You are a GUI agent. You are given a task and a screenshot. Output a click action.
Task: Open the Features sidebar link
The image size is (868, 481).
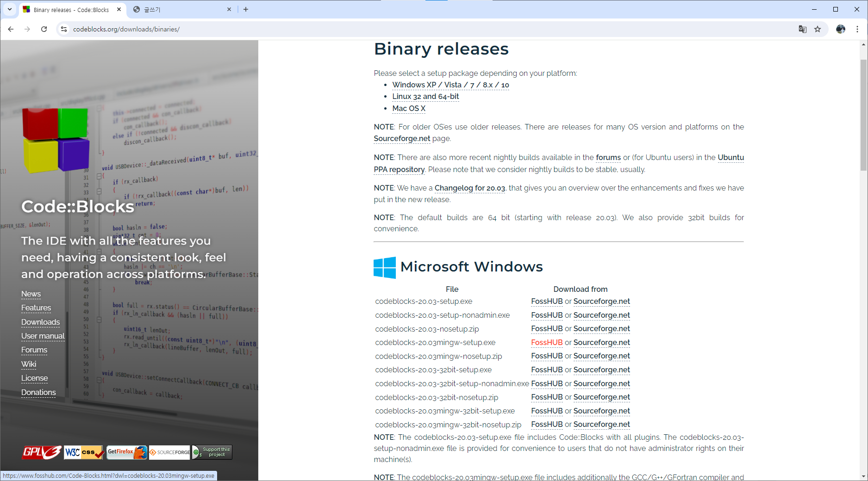[x=36, y=308]
